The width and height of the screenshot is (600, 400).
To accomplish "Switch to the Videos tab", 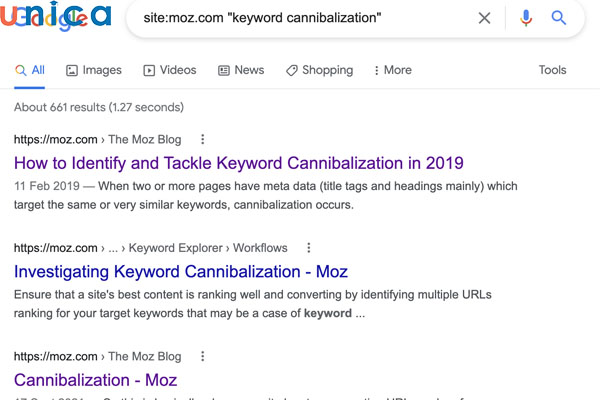I will tap(170, 70).
